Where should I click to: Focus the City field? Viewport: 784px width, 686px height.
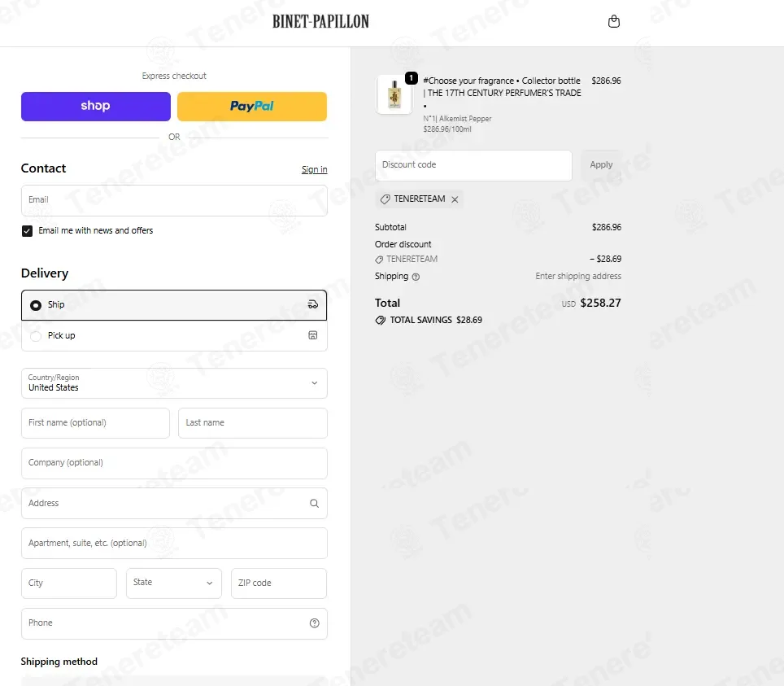(x=69, y=583)
